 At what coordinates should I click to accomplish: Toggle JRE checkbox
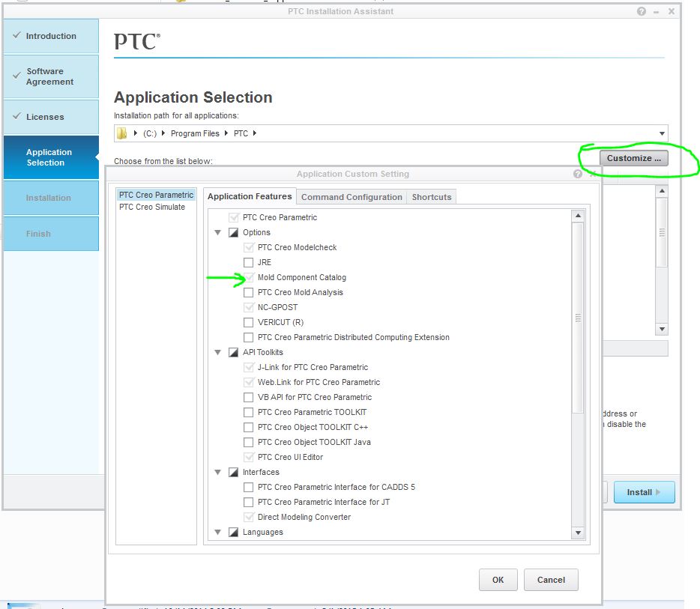coord(248,262)
